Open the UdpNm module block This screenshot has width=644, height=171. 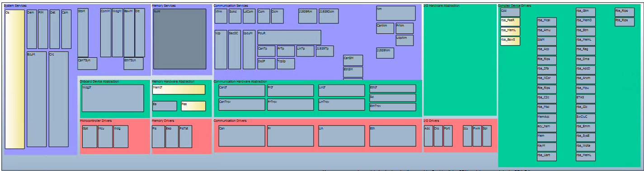[404, 40]
